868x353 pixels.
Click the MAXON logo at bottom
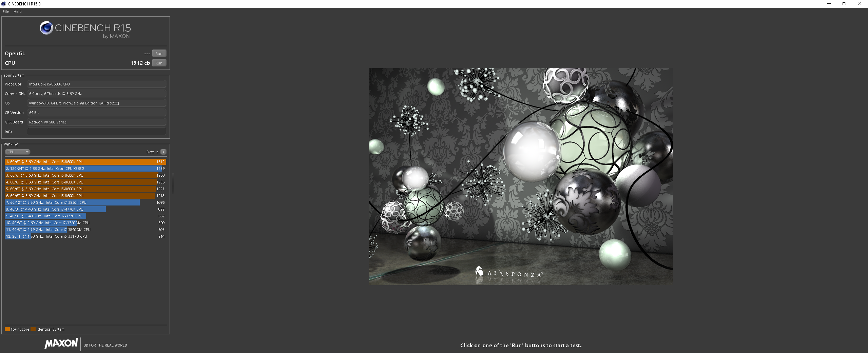tap(61, 343)
